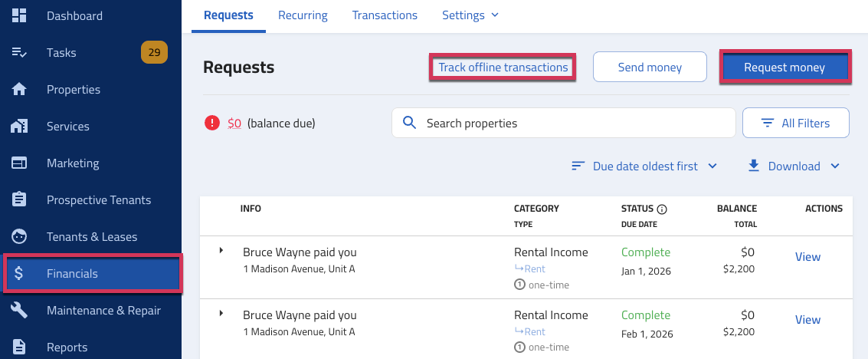The height and width of the screenshot is (359, 868).
Task: Expand the Jan 1, 2026 request row
Action: click(221, 250)
